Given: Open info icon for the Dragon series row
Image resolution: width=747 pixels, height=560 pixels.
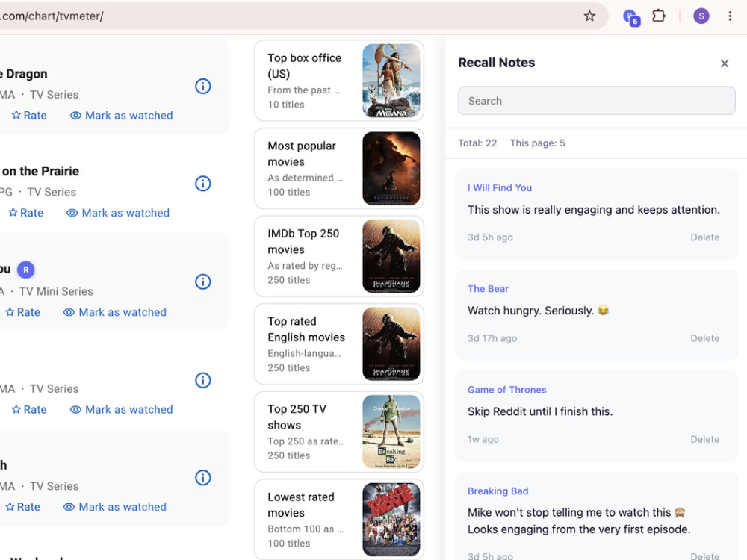Looking at the screenshot, I should [x=203, y=86].
